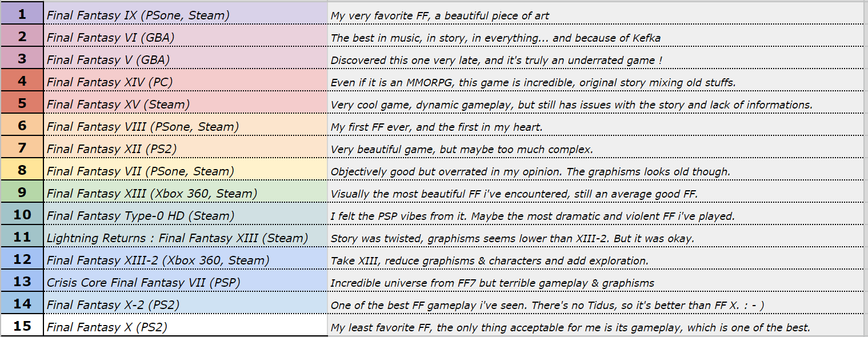Select the rank 1 number cell
This screenshot has height=337, width=868.
pos(22,14)
